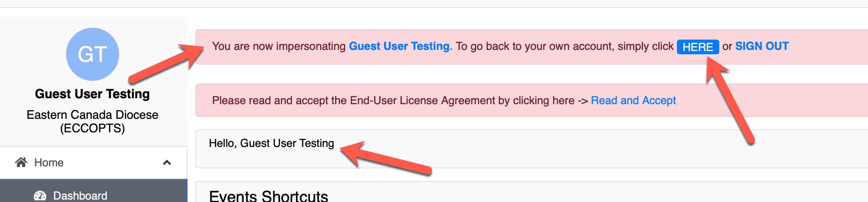Click the GT avatar circle

coord(93,54)
